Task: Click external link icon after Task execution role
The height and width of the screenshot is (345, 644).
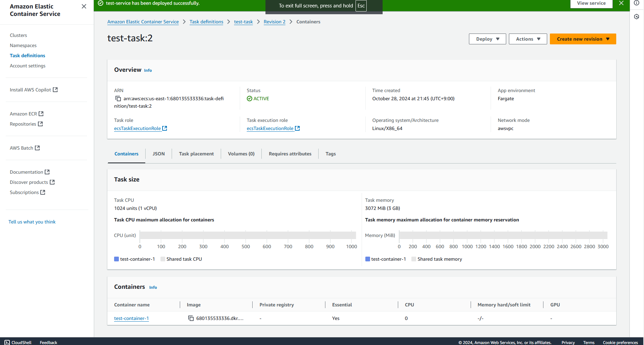Action: click(x=297, y=128)
